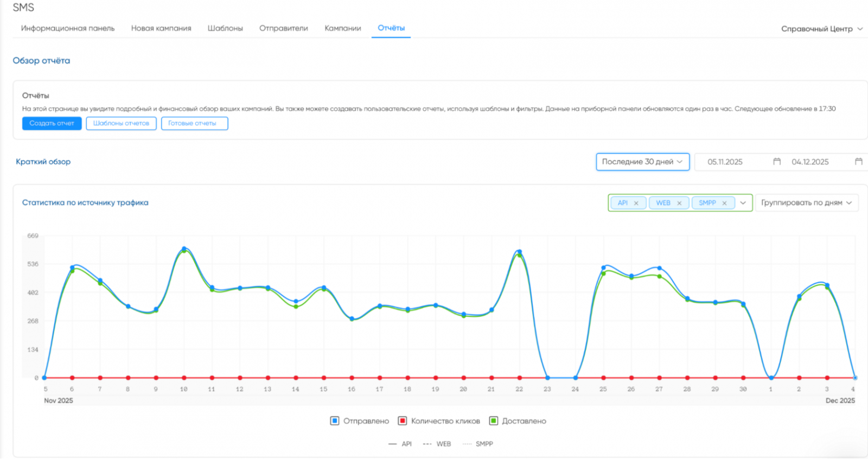Open calendar icon for end date 04.12.2025

tap(859, 162)
